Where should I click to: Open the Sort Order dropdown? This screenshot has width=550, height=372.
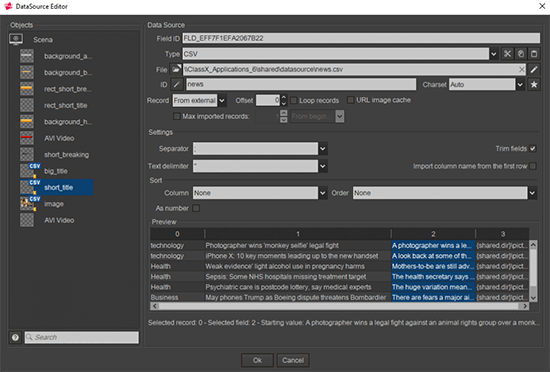pyautogui.click(x=532, y=193)
